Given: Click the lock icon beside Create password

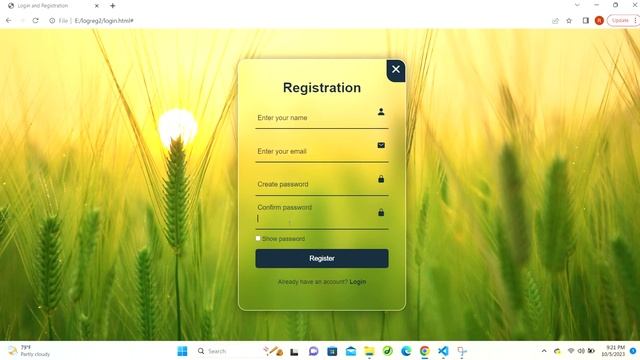Looking at the screenshot, I should click(x=381, y=179).
